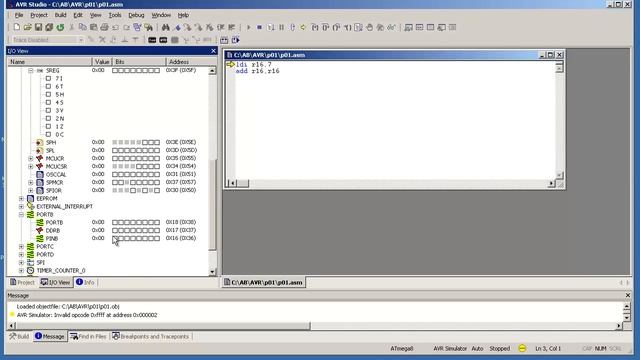Switch to Breakpoints and Tracepoints tab
Image resolution: width=640 pixels, height=360 pixels.
point(151,336)
